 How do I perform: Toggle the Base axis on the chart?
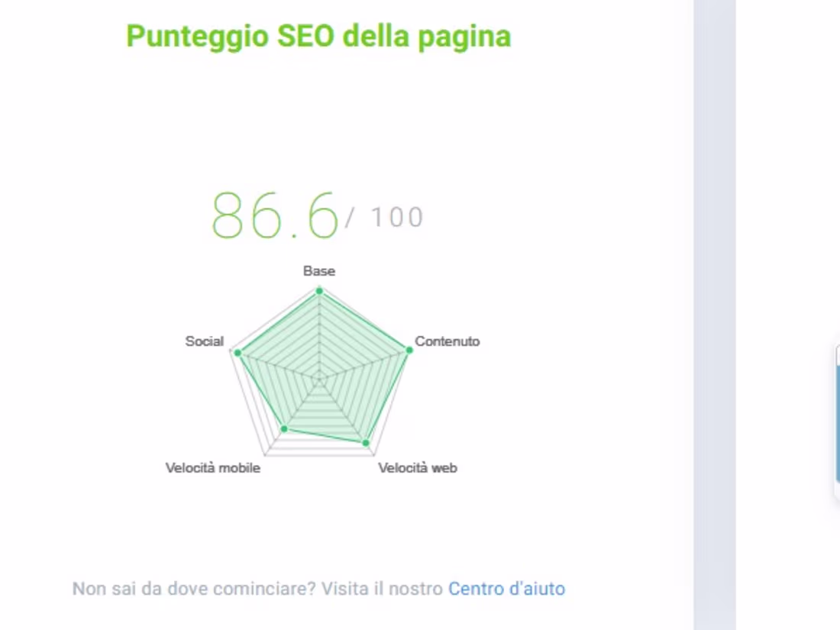[x=318, y=271]
